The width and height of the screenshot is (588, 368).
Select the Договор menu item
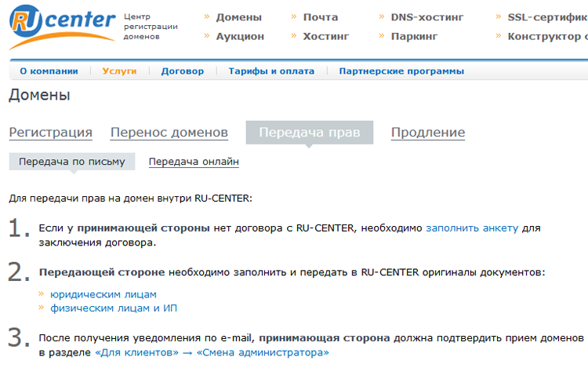pyautogui.click(x=182, y=71)
